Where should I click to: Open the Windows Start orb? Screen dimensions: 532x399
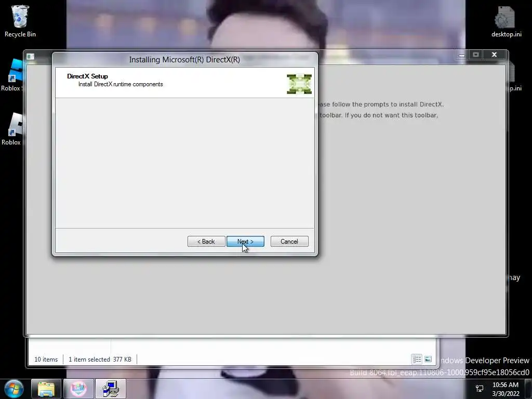point(14,389)
